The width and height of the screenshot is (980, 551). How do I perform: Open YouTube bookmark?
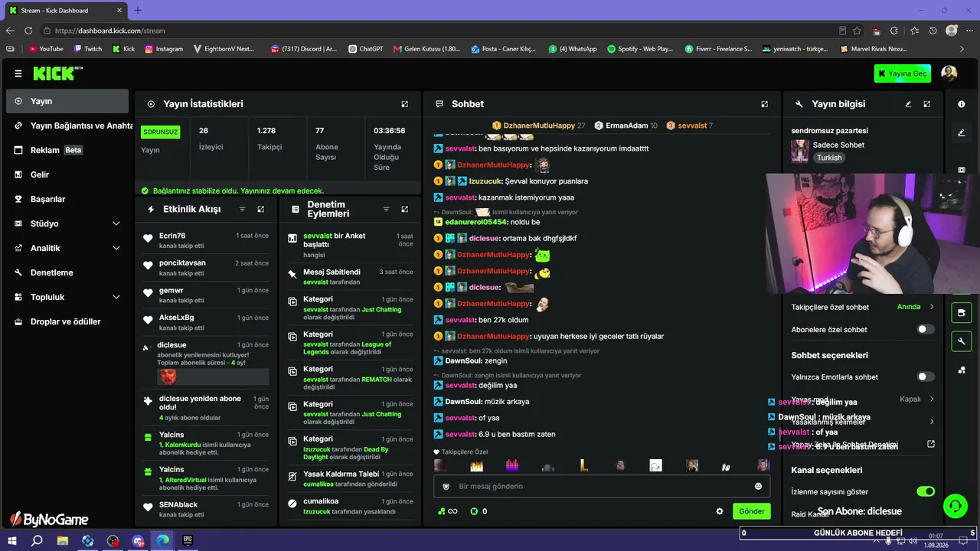[46, 49]
